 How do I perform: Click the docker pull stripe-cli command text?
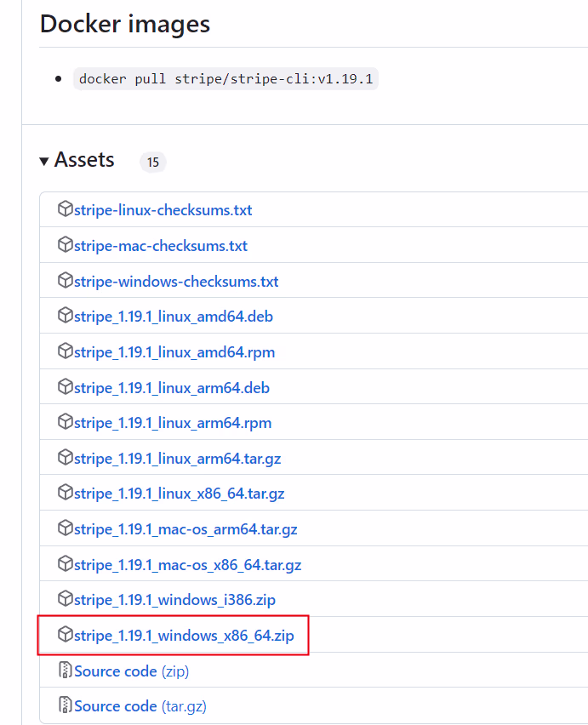tap(225, 79)
